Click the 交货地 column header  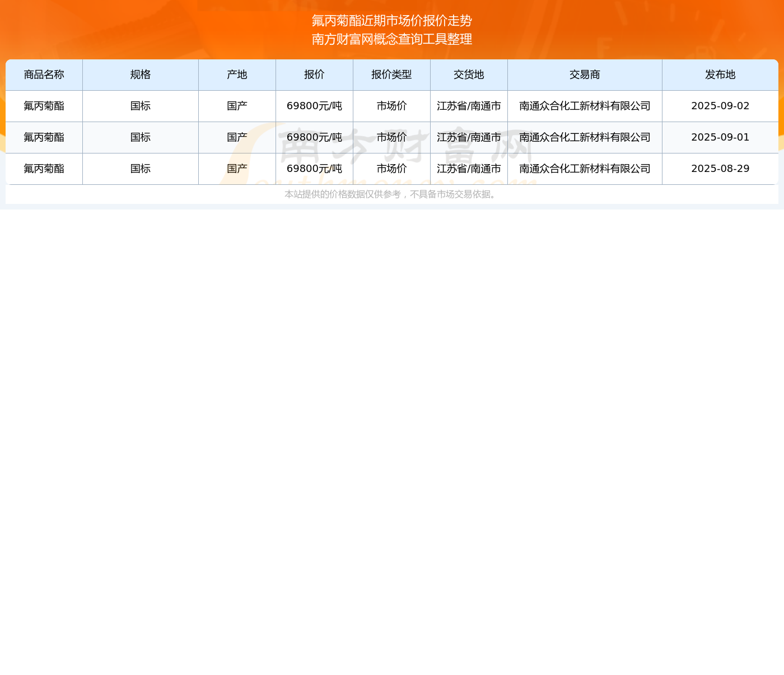(x=469, y=75)
